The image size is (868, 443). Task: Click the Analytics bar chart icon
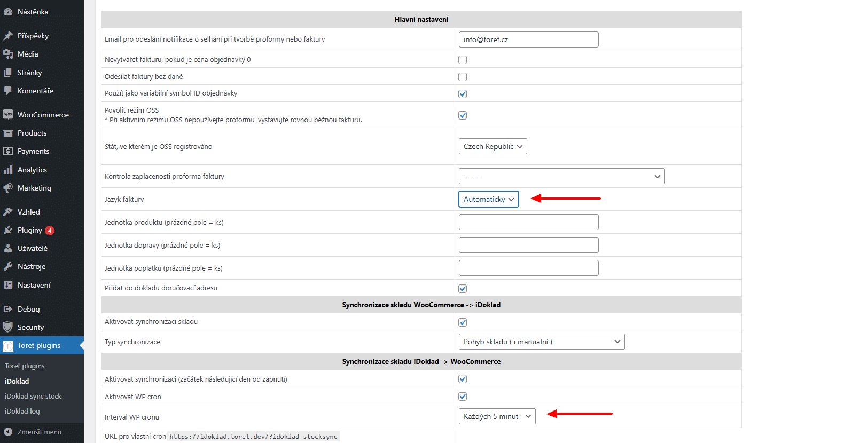click(x=8, y=170)
